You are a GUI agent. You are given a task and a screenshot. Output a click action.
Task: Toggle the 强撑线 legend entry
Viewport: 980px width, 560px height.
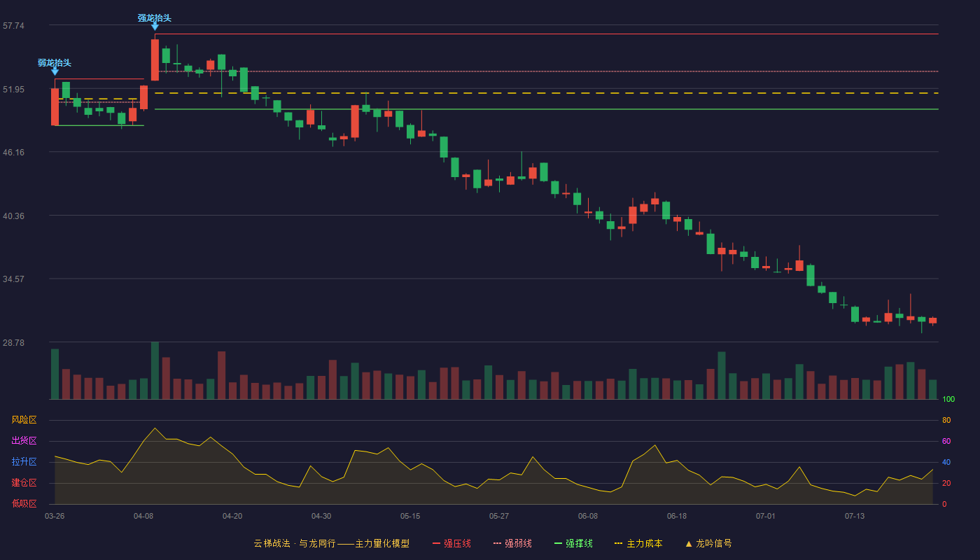[x=573, y=543]
